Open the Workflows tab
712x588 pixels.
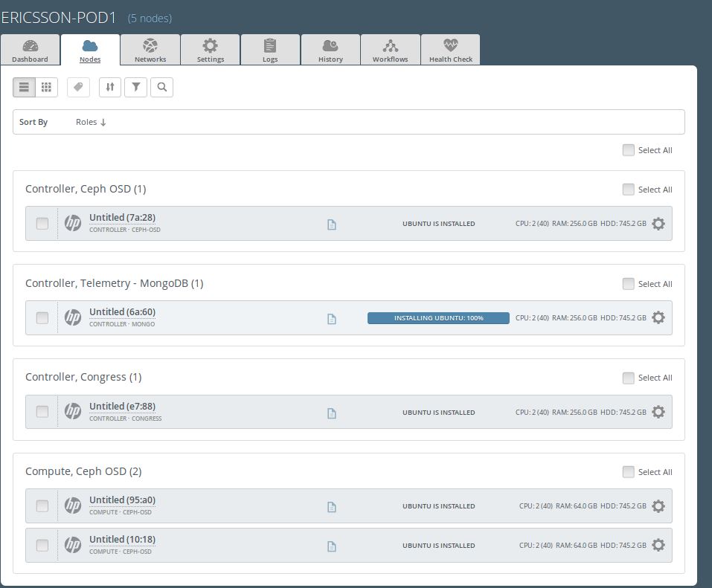click(x=391, y=50)
